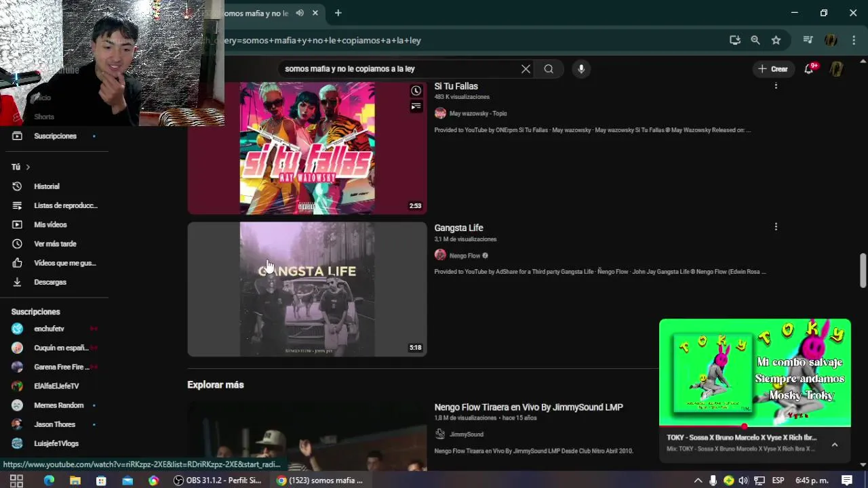The height and width of the screenshot is (488, 868).
Task: Visit May wazowsky - Topic channel
Action: 478,113
